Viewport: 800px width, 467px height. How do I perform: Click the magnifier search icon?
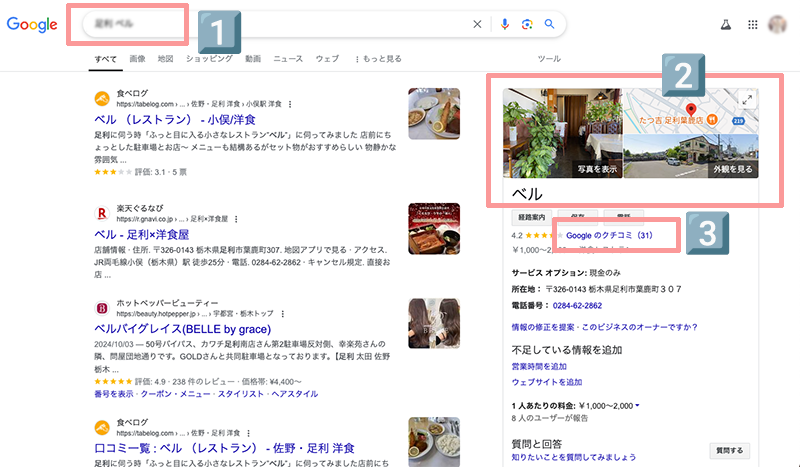549,24
